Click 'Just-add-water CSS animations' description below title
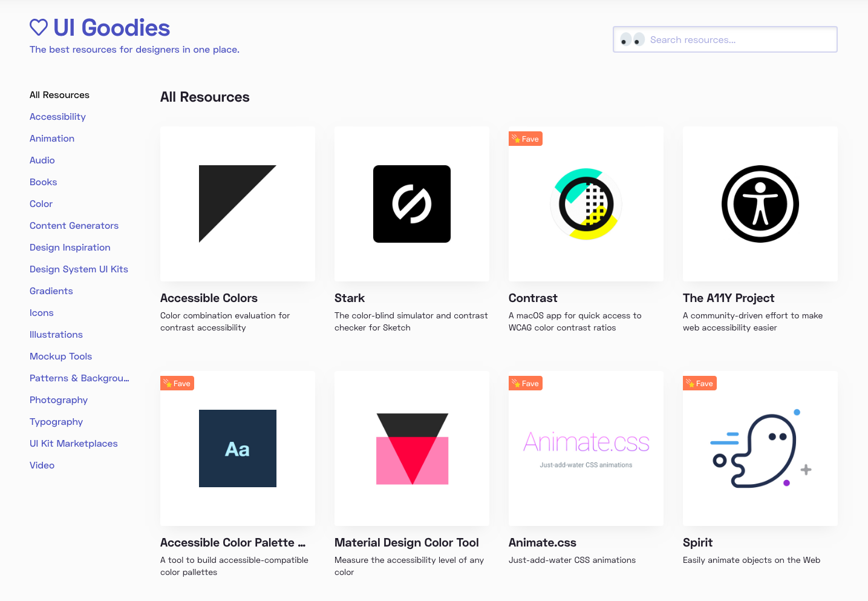 click(x=572, y=560)
